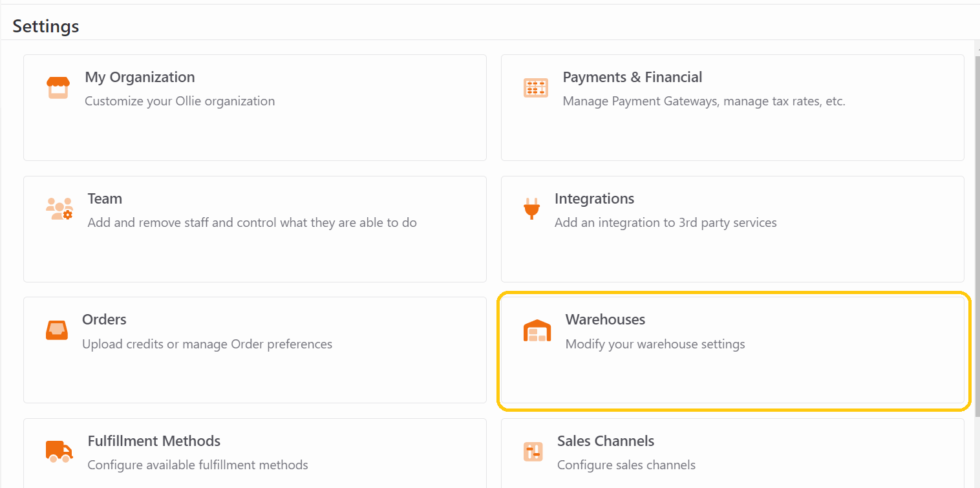
Task: Click the My Organization storefront icon
Action: (58, 88)
